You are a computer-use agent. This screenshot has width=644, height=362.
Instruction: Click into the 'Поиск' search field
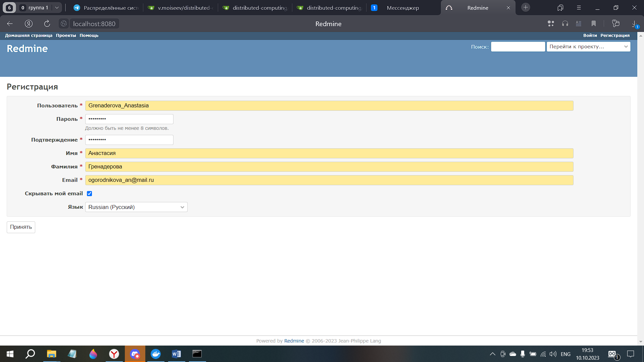517,47
